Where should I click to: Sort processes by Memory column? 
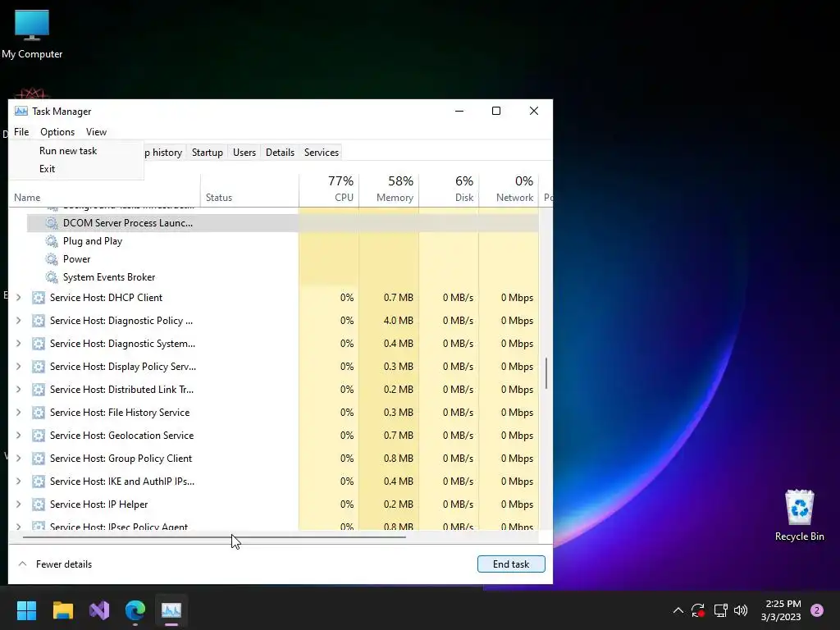pyautogui.click(x=389, y=189)
